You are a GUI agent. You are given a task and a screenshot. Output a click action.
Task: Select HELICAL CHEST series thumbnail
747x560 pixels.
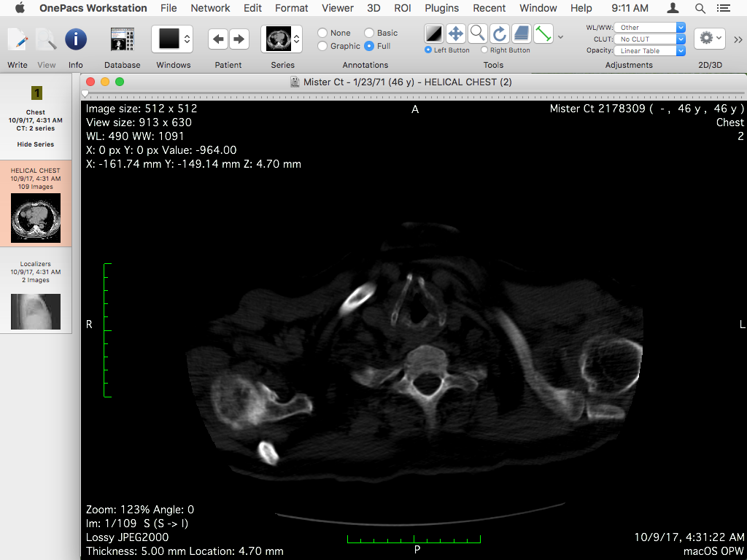pos(36,218)
